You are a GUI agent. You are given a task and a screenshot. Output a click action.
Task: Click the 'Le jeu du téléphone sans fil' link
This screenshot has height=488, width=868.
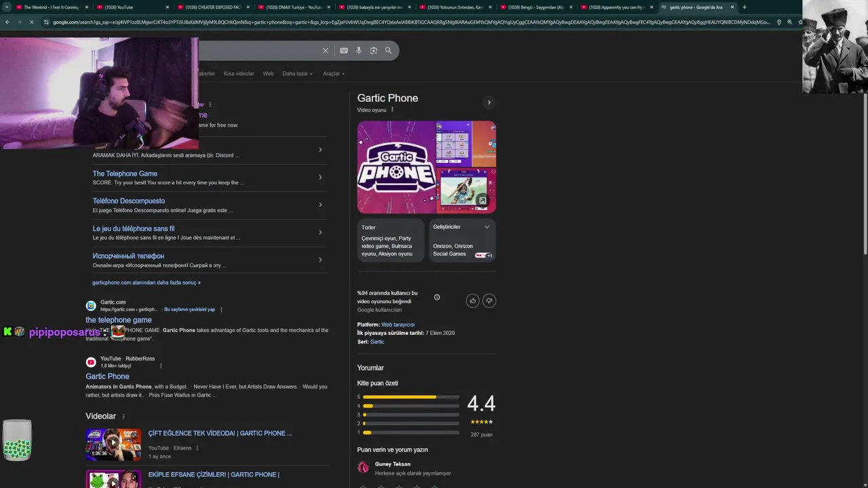134,229
